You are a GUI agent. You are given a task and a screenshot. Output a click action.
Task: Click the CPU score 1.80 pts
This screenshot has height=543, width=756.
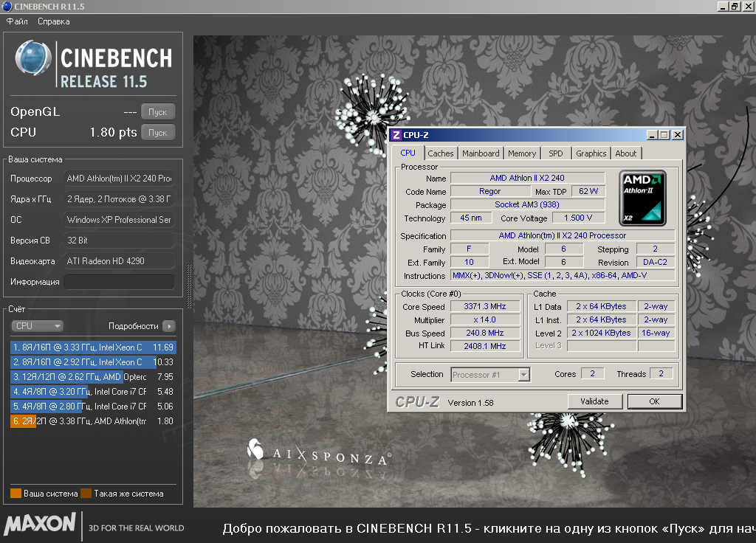pyautogui.click(x=113, y=133)
